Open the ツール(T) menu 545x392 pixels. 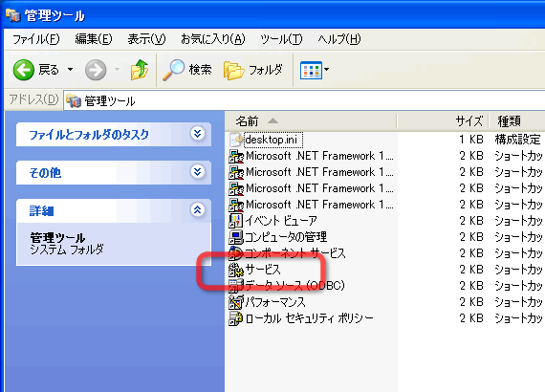(281, 39)
